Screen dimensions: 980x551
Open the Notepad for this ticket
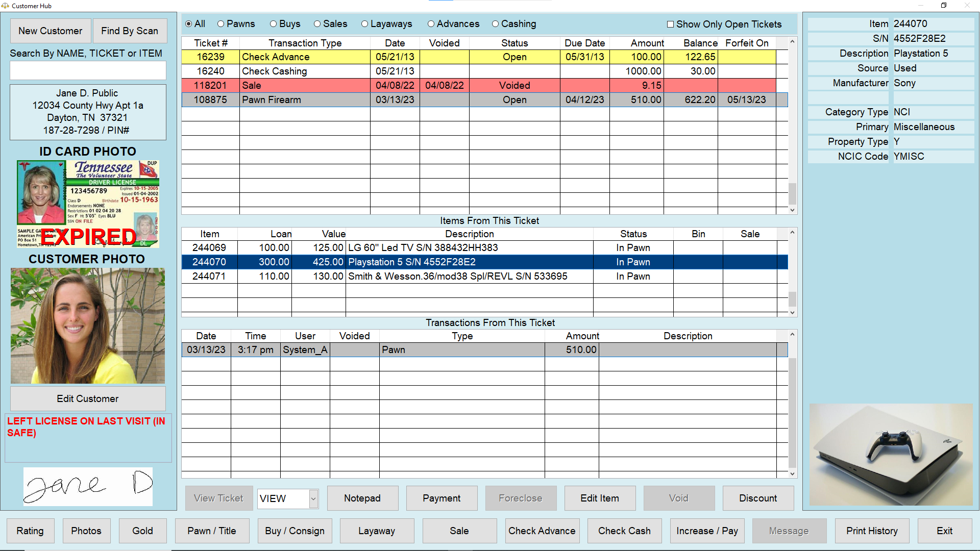tap(362, 498)
